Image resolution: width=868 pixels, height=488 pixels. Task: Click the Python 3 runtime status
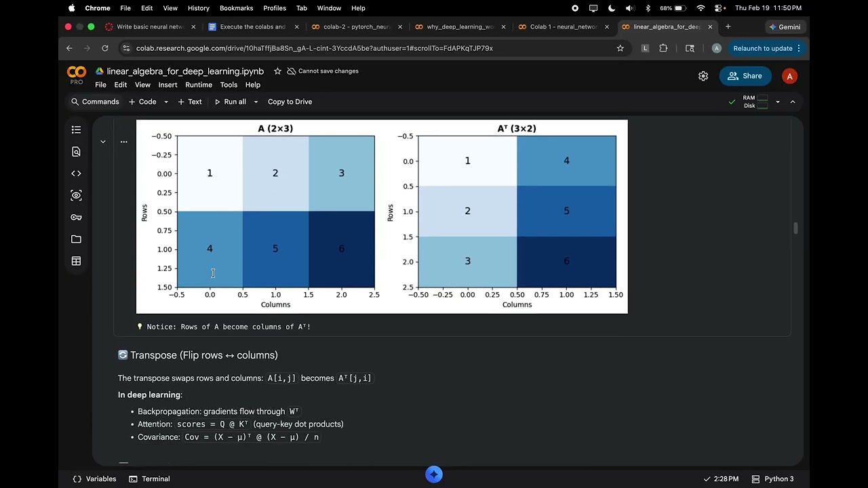point(772,479)
